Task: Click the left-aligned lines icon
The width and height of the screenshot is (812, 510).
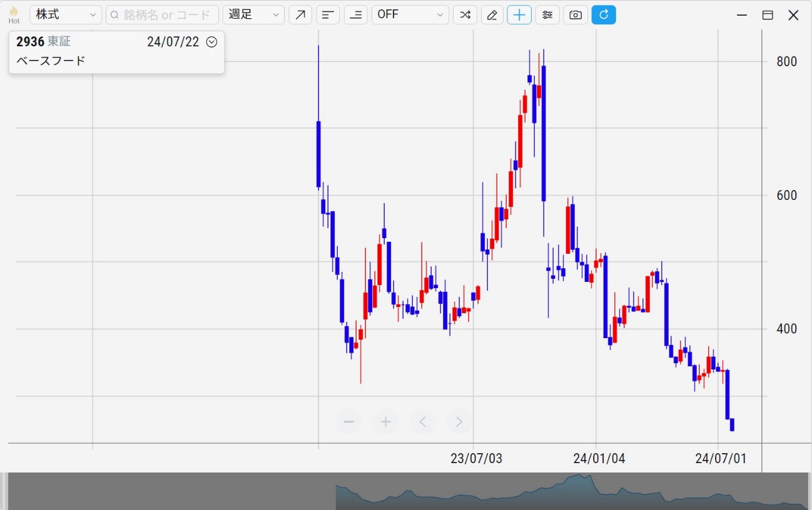Action: [328, 15]
